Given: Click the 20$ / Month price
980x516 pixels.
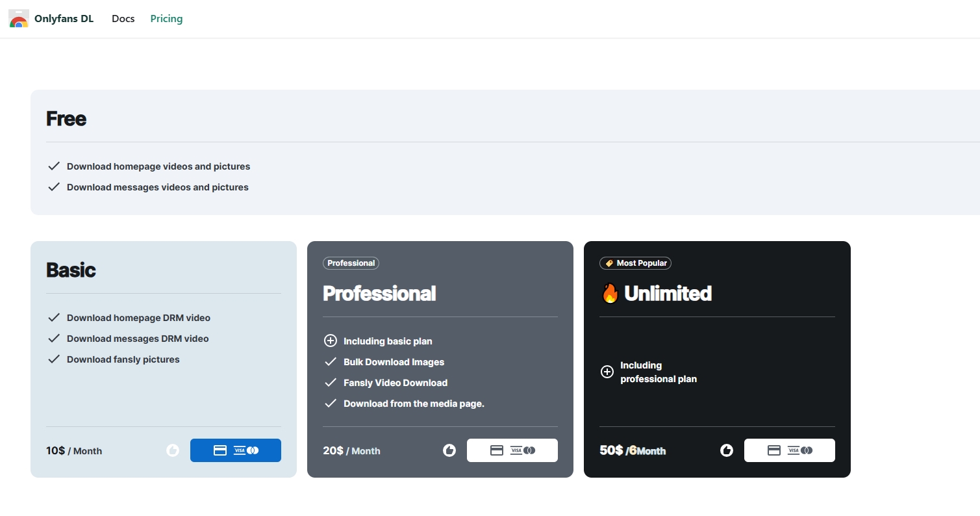Looking at the screenshot, I should (x=351, y=450).
